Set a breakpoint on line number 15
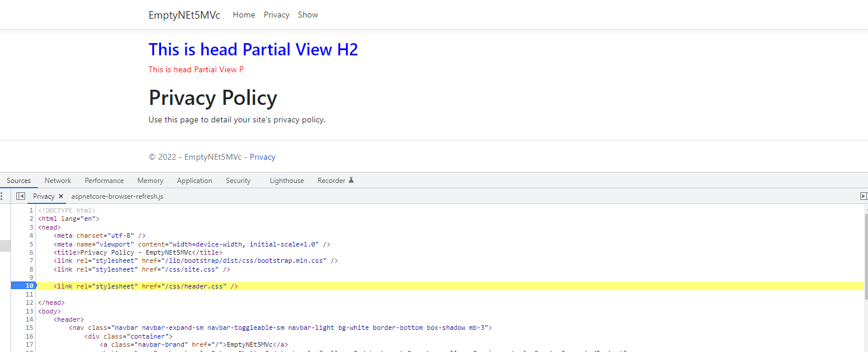Viewport: 868px width, 352px height. click(29, 328)
